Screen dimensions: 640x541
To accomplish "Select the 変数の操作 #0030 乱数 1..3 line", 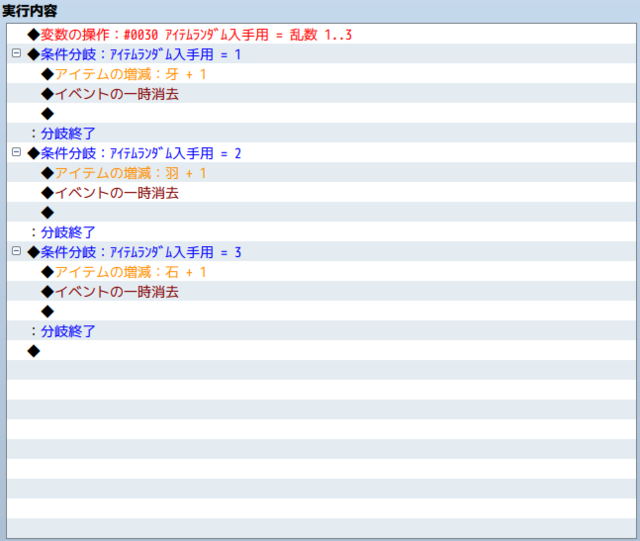I will [321, 34].
